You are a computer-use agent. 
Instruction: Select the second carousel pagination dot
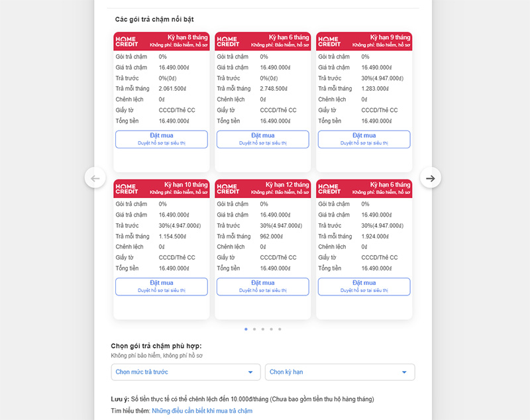coord(254,329)
